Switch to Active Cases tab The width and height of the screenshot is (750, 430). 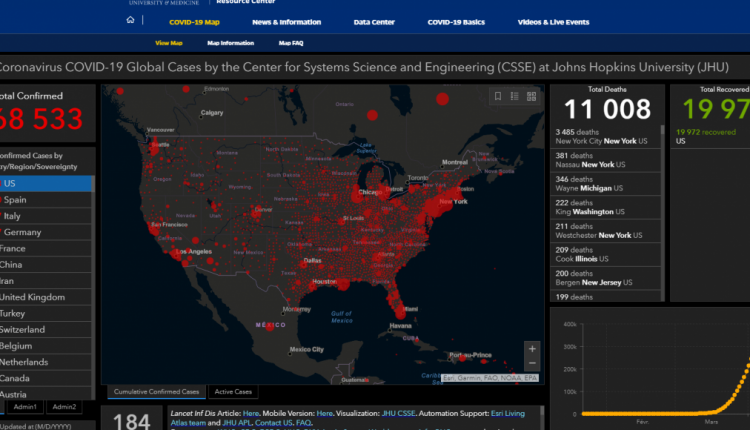[x=233, y=392]
